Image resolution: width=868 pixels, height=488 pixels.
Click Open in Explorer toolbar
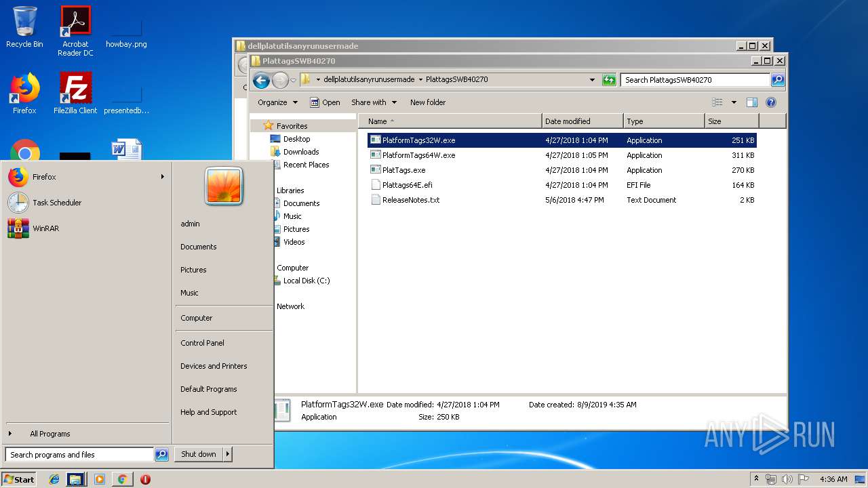[x=325, y=102]
